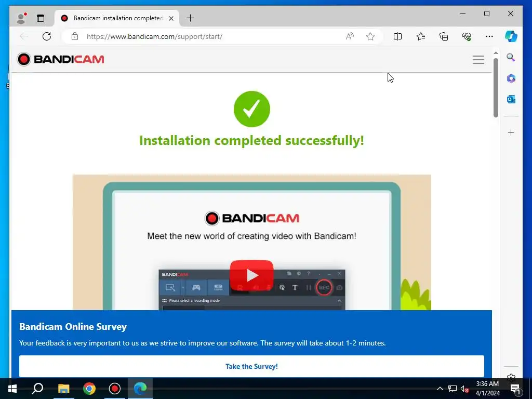Click the page vertical scrollbar thumb
The width and height of the screenshot is (532, 399).
(496, 87)
